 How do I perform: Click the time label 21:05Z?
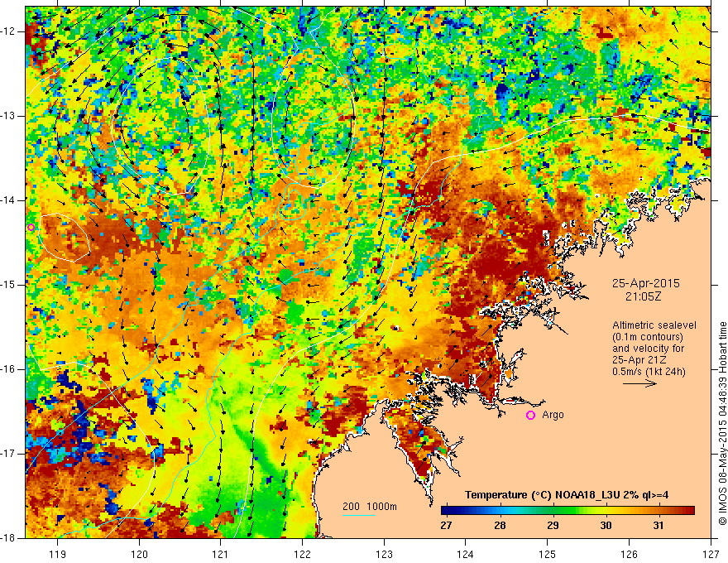pyautogui.click(x=643, y=297)
